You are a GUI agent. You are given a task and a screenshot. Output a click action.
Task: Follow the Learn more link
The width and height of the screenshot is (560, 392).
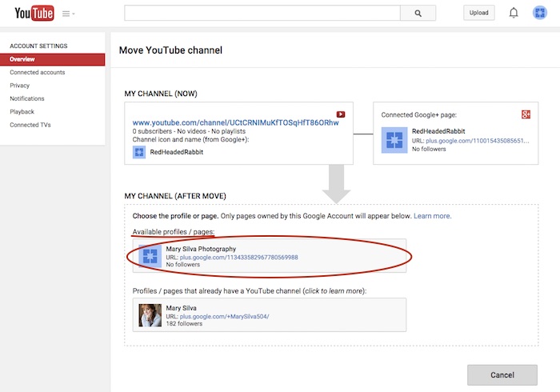tap(432, 216)
